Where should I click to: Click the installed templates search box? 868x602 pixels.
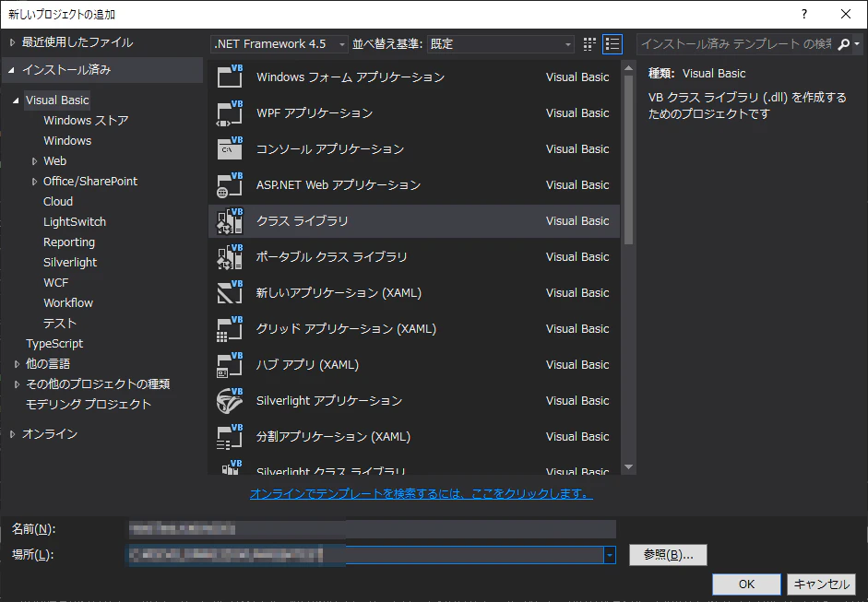[736, 44]
